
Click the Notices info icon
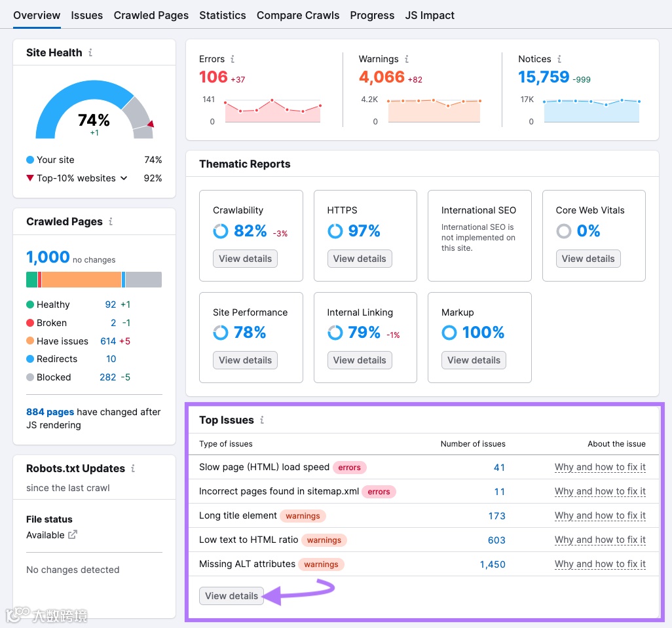coord(559,59)
